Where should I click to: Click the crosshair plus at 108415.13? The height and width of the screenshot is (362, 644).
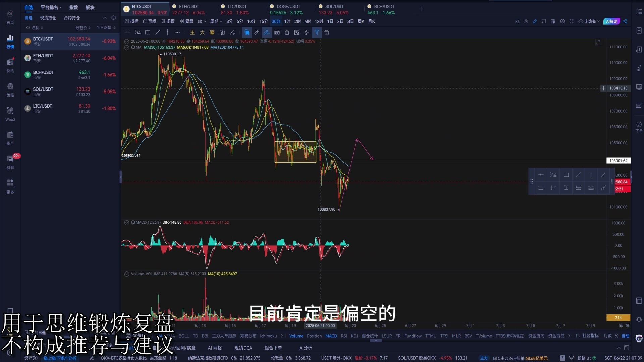click(x=603, y=88)
